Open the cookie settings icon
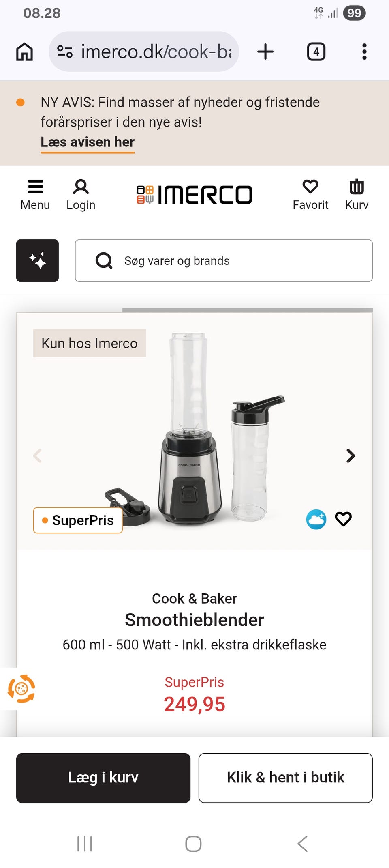Screen dimensions: 389x868 pyautogui.click(x=21, y=688)
